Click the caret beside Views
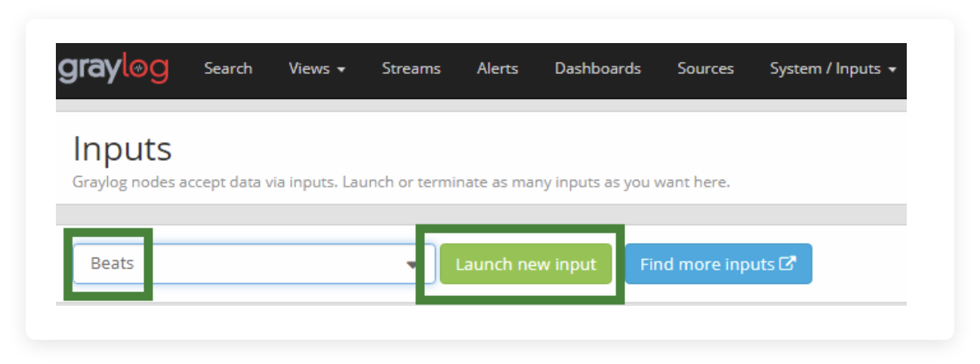Viewport: 980px width, 364px height. tap(341, 69)
